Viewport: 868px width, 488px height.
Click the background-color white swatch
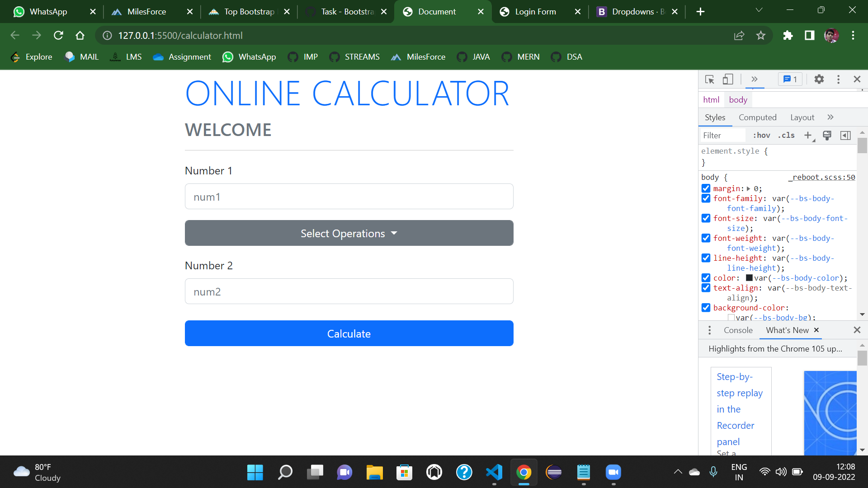[731, 318]
